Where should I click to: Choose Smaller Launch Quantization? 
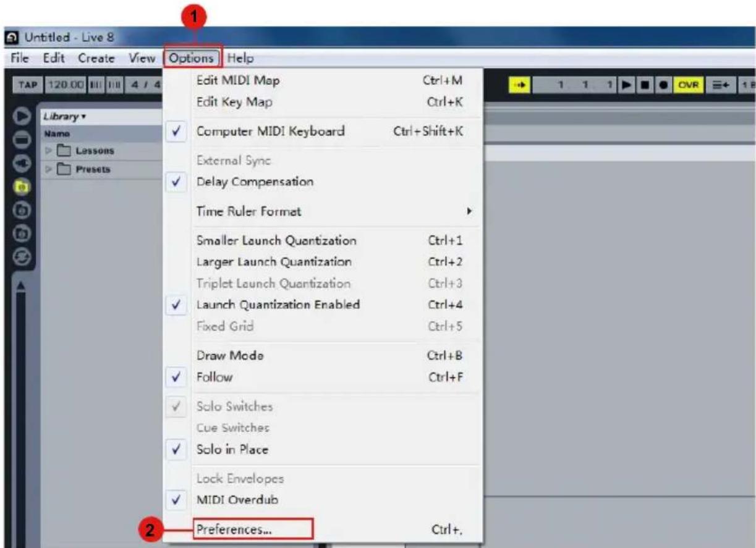323,240
